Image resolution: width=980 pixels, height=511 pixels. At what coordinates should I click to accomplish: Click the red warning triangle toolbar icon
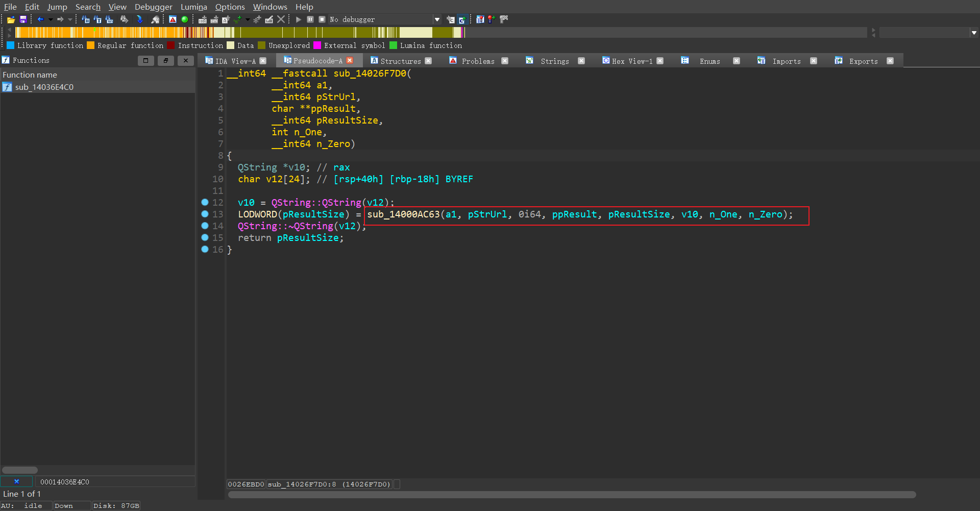(173, 19)
